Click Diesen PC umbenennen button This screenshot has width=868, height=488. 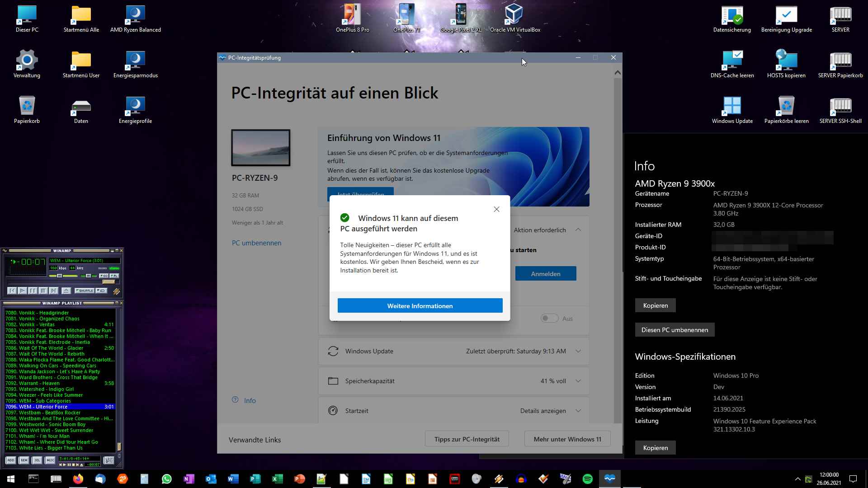tap(675, 329)
